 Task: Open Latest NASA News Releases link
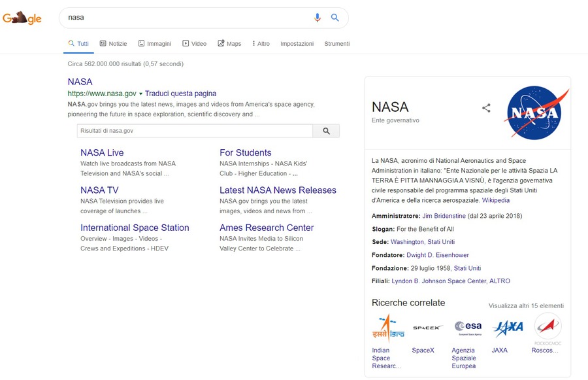coord(278,190)
